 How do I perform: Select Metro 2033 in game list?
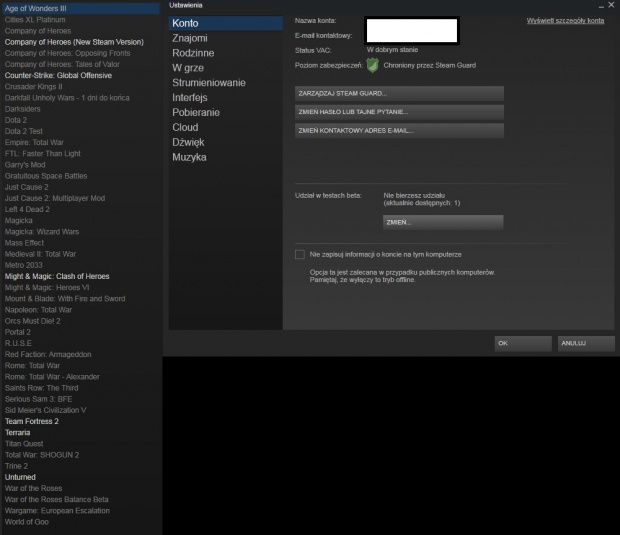(x=24, y=265)
